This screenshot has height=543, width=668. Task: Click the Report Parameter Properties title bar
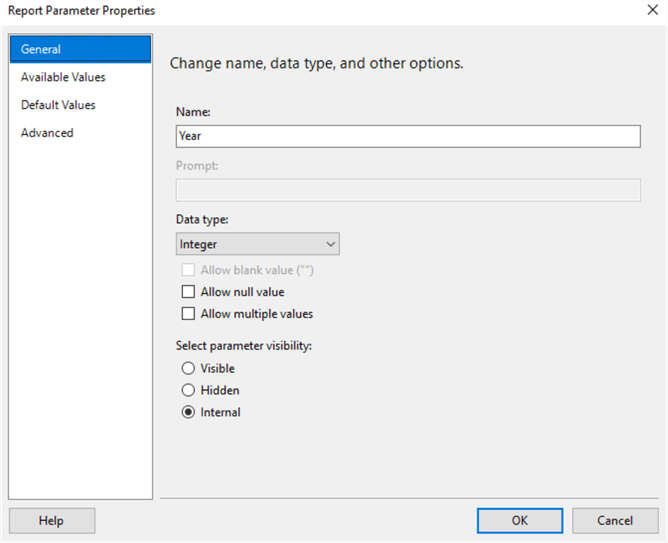[300, 10]
